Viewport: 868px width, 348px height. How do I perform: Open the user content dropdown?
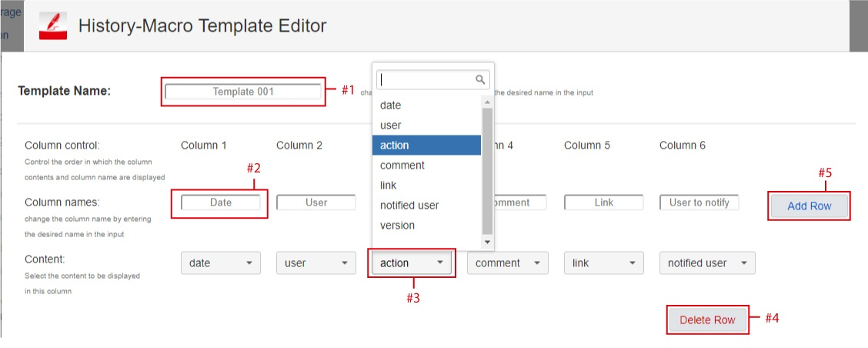click(315, 263)
